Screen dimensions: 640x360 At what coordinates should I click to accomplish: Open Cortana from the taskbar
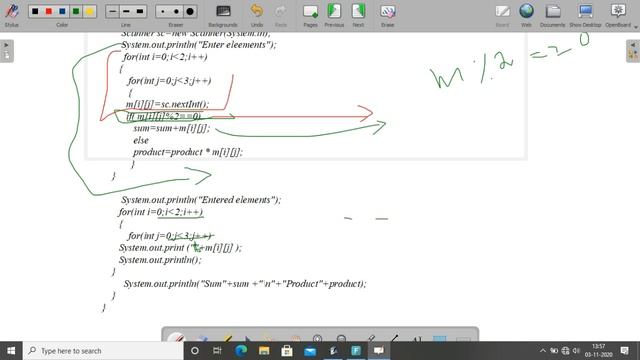click(x=195, y=351)
